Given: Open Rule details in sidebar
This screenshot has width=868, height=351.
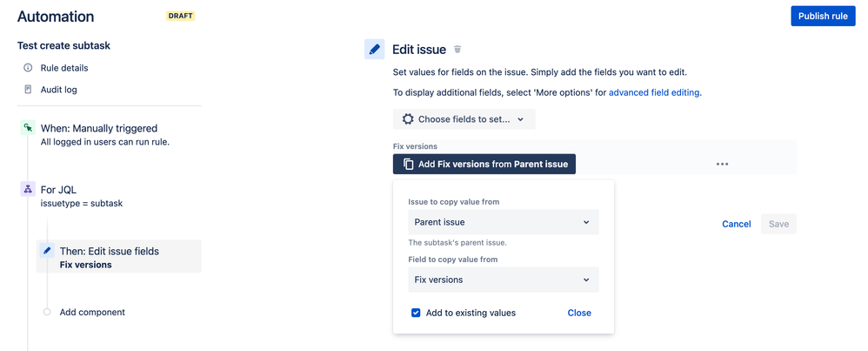Looking at the screenshot, I should tap(65, 68).
